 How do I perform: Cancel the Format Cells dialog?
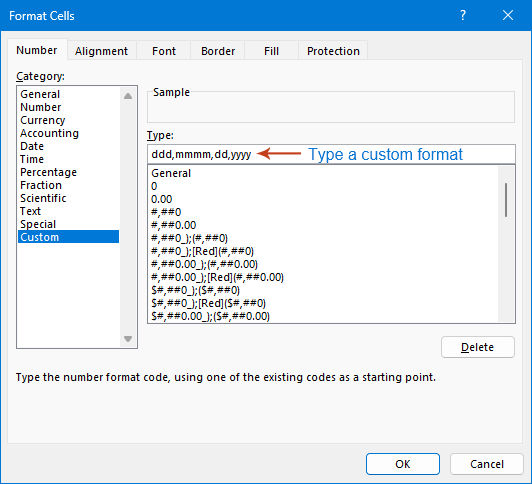coord(487,464)
